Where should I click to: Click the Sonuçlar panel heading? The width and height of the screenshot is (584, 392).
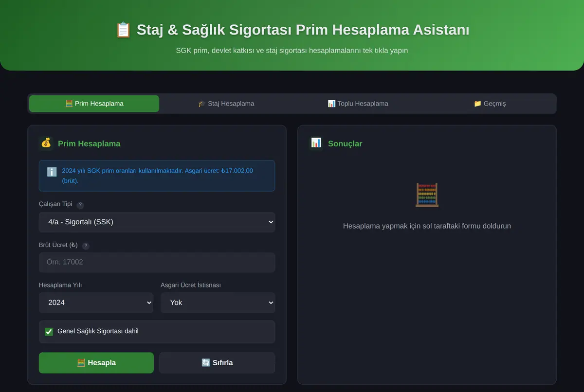click(x=345, y=143)
